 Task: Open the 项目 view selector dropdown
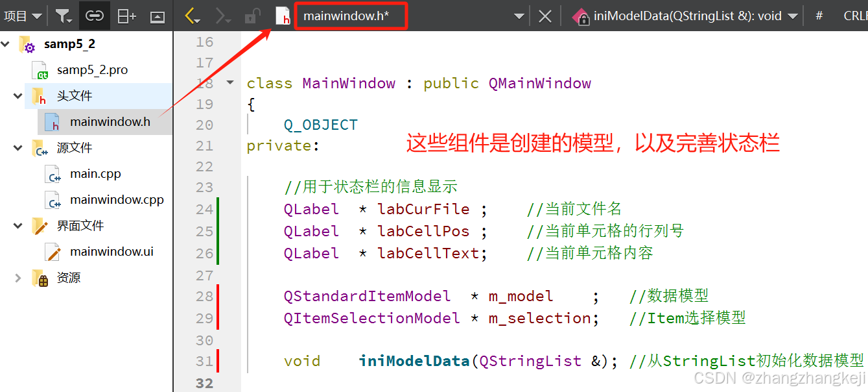click(23, 16)
